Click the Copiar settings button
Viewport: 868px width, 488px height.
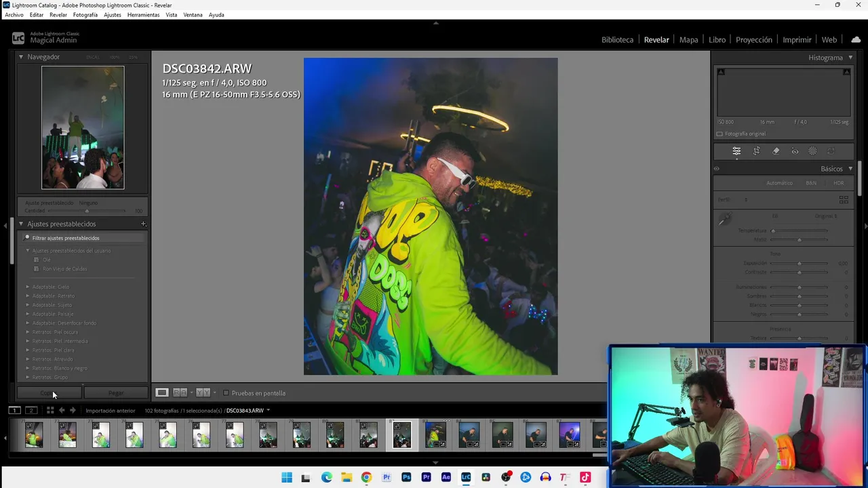point(50,392)
